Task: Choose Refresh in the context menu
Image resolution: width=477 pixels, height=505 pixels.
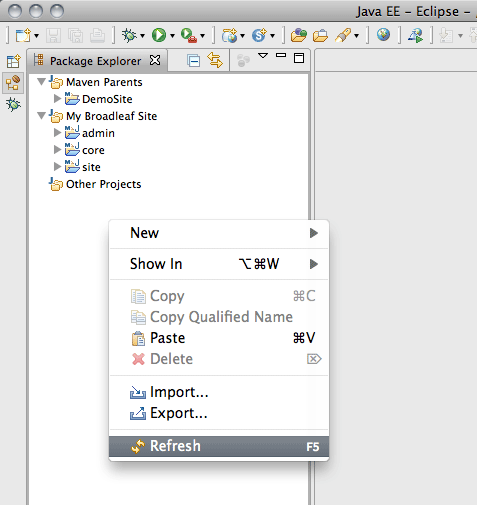Action: 219,446
